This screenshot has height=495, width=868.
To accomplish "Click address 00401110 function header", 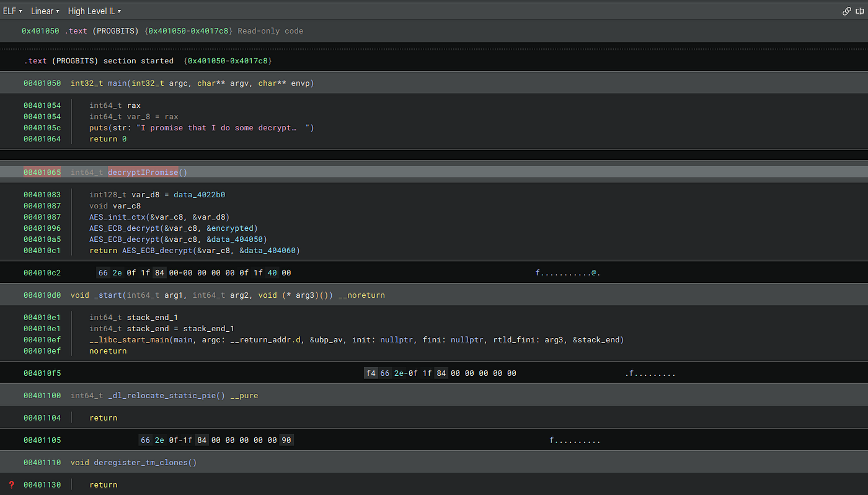I will [x=42, y=463].
